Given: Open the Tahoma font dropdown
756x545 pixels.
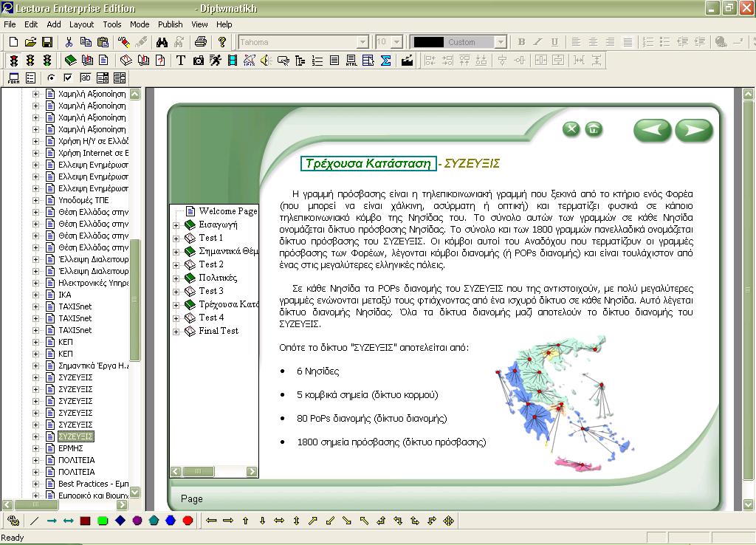Looking at the screenshot, I should click(363, 42).
